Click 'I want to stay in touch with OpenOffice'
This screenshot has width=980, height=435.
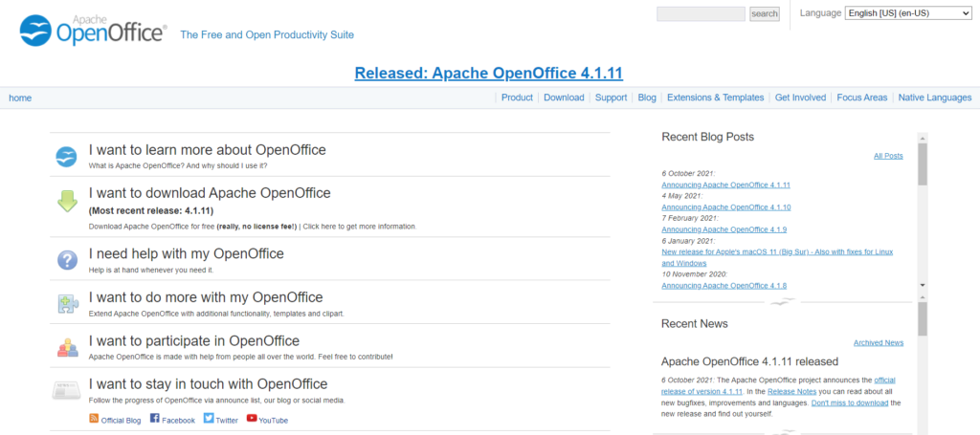tap(208, 383)
